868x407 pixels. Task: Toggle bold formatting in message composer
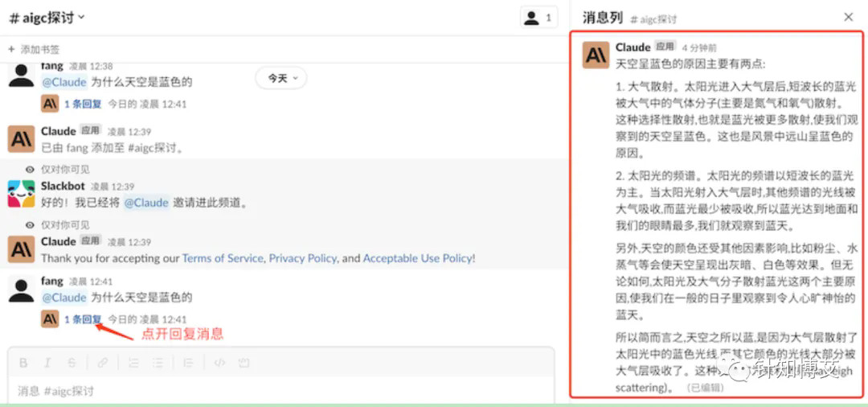(23, 364)
